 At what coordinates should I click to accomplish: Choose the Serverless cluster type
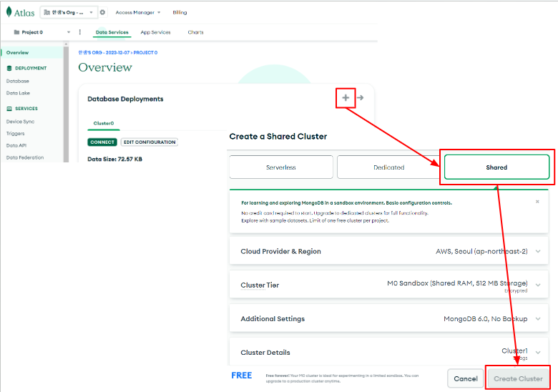tap(281, 167)
